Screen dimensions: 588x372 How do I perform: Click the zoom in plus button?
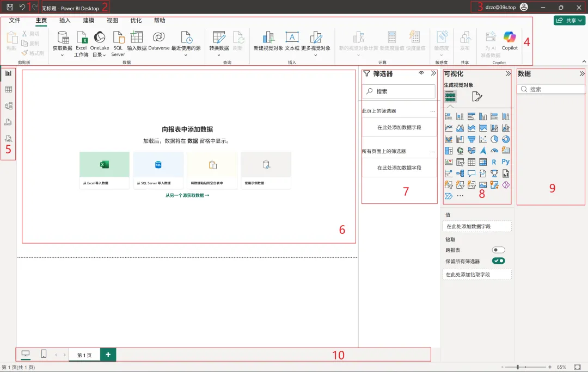click(550, 367)
